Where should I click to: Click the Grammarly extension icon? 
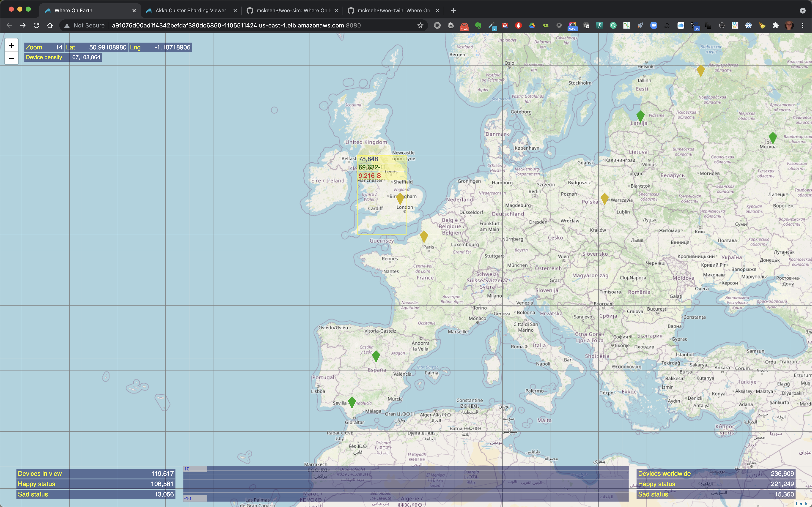(613, 26)
